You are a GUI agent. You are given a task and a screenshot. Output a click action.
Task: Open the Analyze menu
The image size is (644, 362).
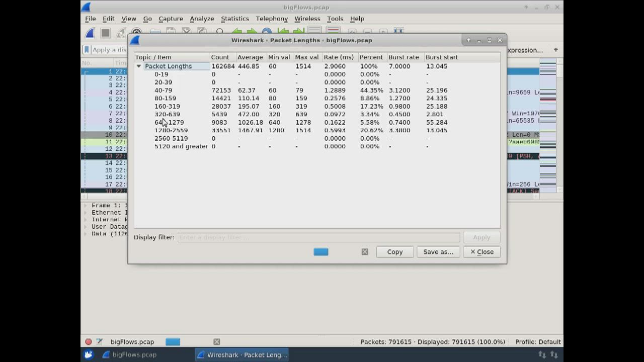(x=202, y=19)
